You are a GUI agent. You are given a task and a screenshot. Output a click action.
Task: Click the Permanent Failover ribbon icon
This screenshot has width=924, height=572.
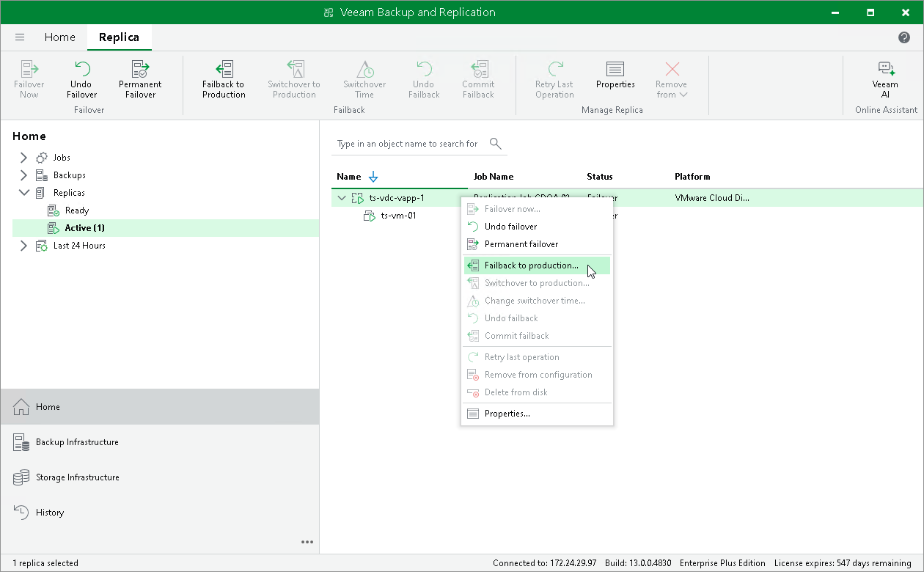[140, 79]
